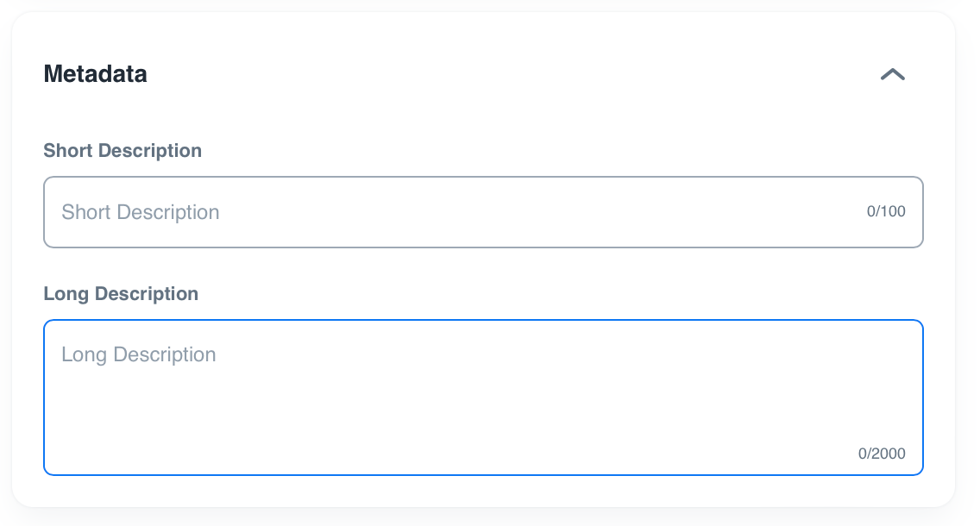Click the Long Description label
Screen dimensions: 980x526
120,293
